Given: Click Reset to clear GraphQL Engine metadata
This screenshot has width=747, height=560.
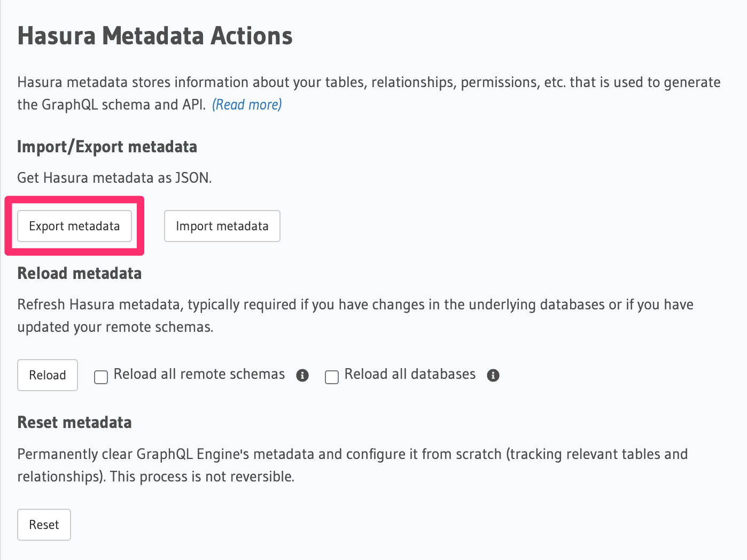Looking at the screenshot, I should click(x=44, y=524).
